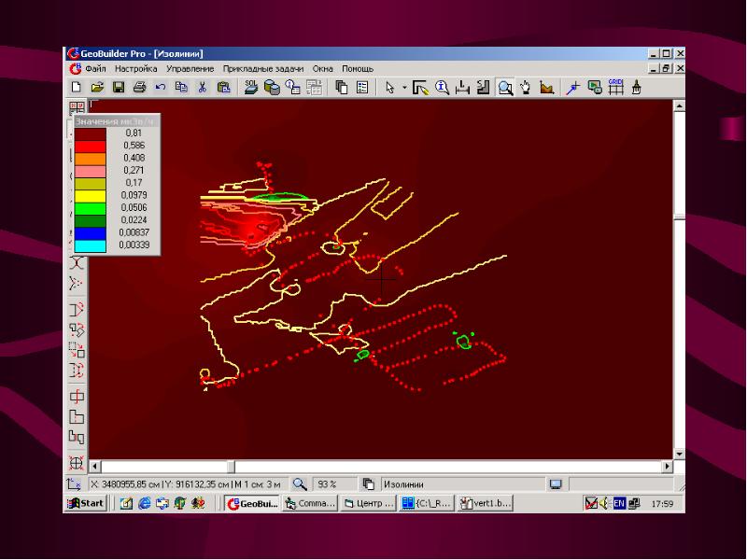Open the Файл menu
Image resolution: width=747 pixels, height=560 pixels.
pos(94,69)
